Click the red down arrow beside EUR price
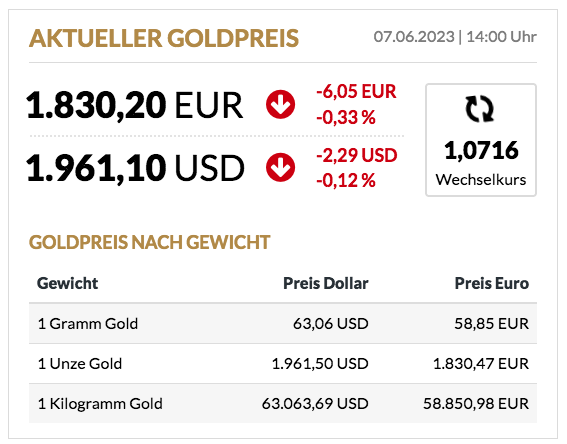 [281, 104]
